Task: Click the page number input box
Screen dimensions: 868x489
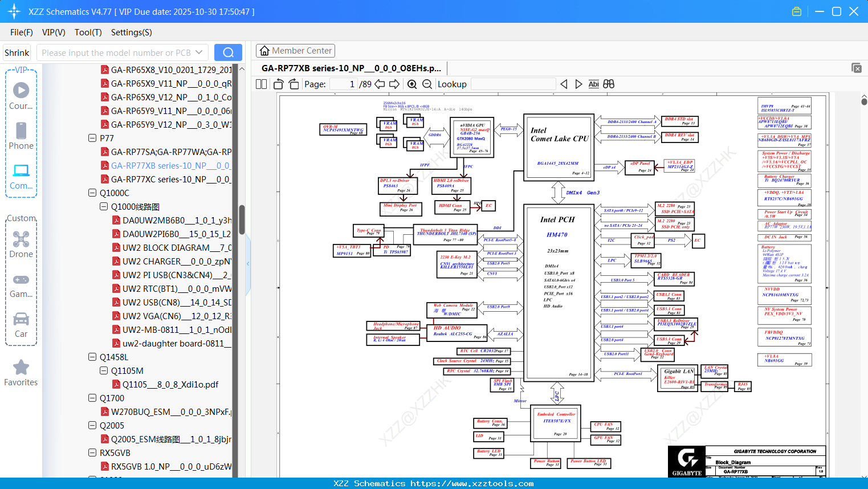Action: pyautogui.click(x=343, y=84)
